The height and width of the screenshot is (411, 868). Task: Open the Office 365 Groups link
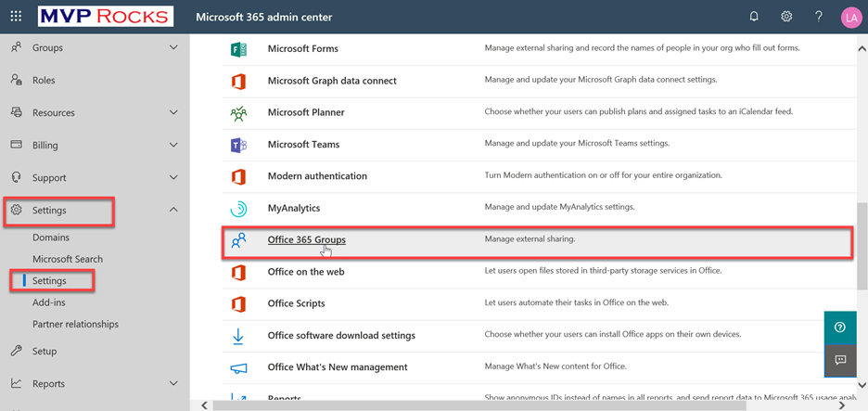[307, 240]
